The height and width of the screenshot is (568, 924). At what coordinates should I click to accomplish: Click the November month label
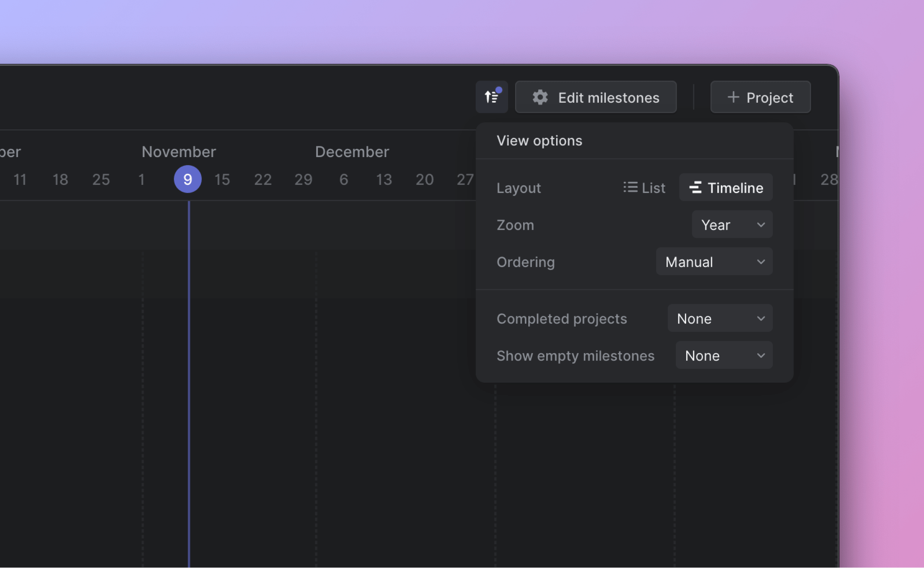(179, 152)
